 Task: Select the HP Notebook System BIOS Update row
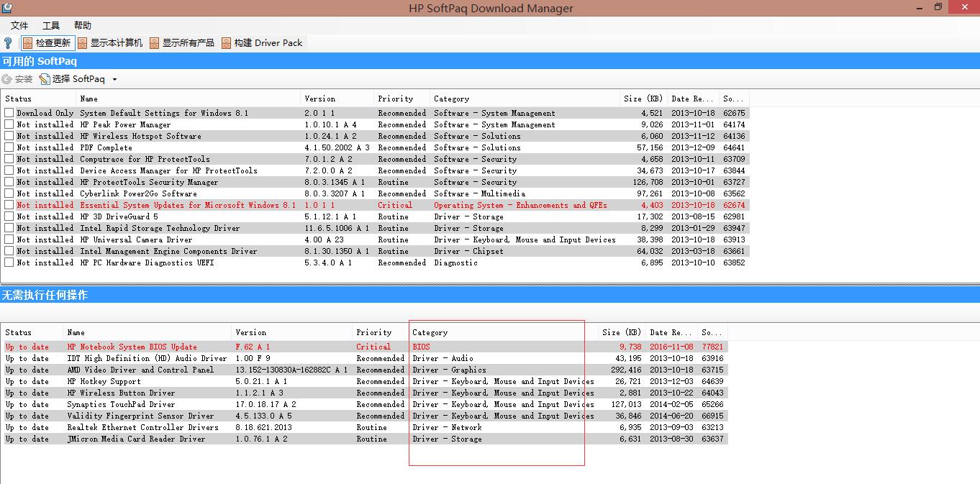coord(132,347)
